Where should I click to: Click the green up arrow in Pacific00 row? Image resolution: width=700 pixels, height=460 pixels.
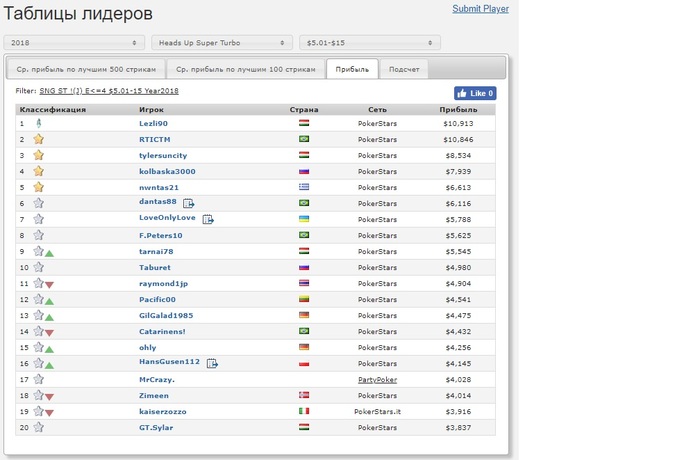click(50, 302)
